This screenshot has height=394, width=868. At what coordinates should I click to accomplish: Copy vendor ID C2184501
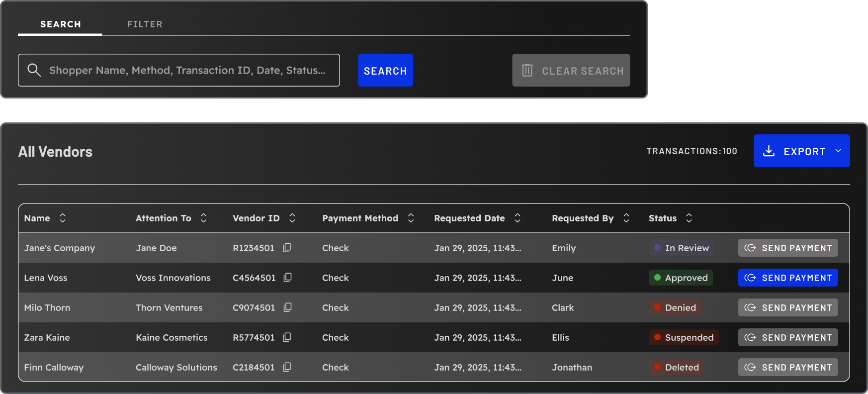pos(287,367)
